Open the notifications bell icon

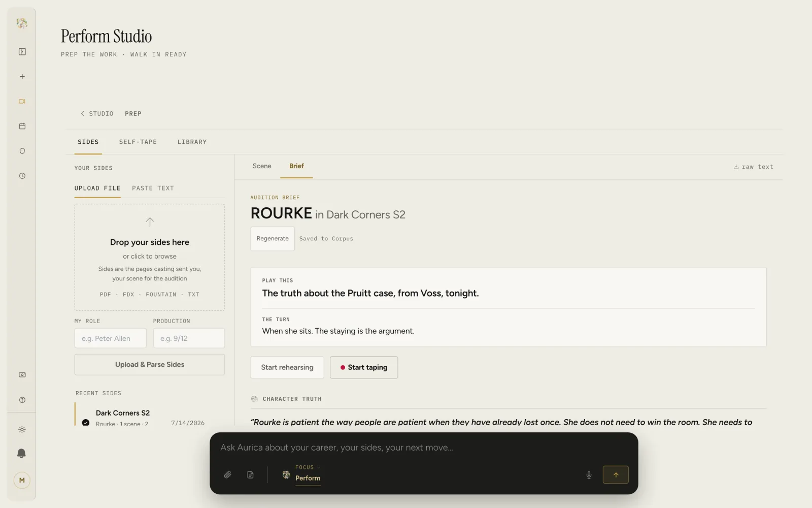(x=22, y=454)
